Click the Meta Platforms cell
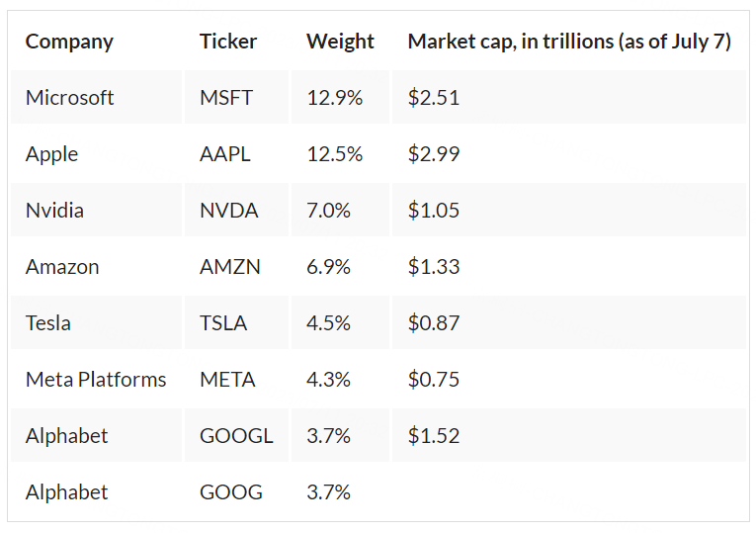This screenshot has width=756, height=533. (96, 380)
